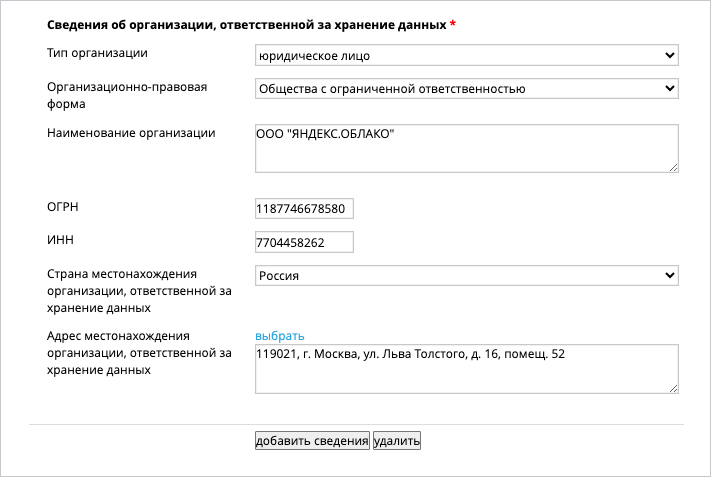The width and height of the screenshot is (711, 477).
Task: Click the "выбрать" address link
Action: [x=280, y=336]
